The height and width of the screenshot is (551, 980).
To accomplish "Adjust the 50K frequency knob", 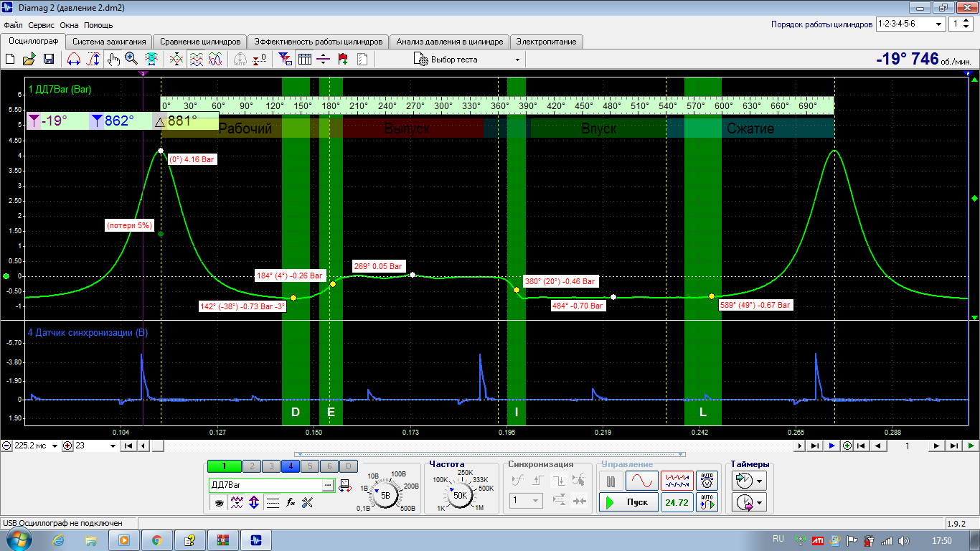I will tap(459, 495).
